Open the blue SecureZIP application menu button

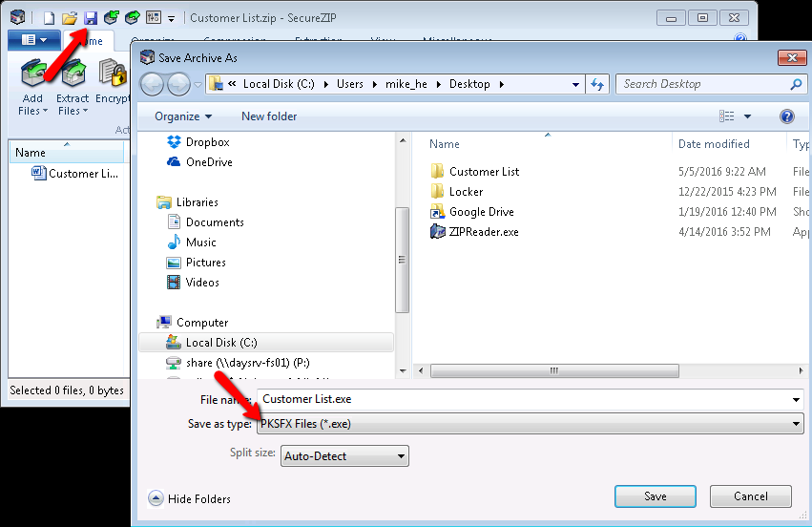click(33, 40)
